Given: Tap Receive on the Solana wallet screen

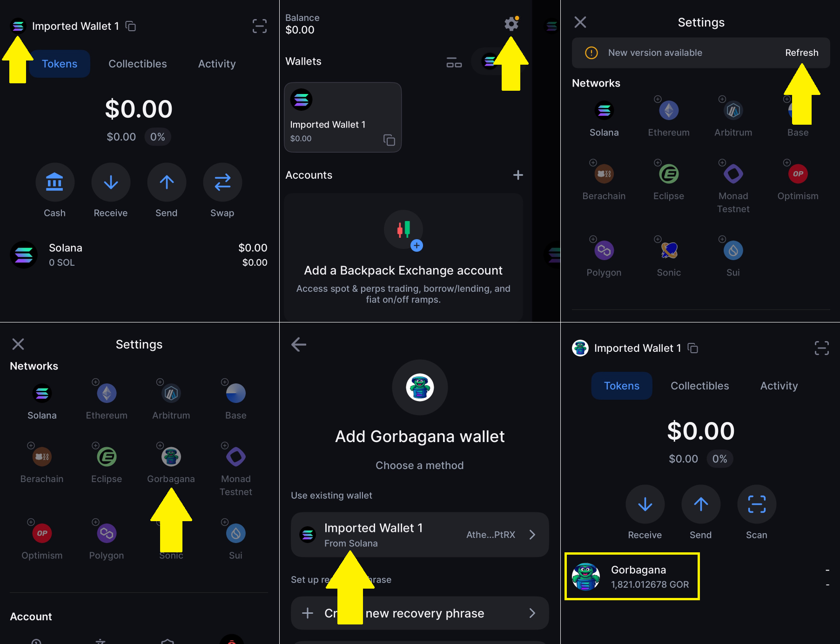Looking at the screenshot, I should (111, 182).
